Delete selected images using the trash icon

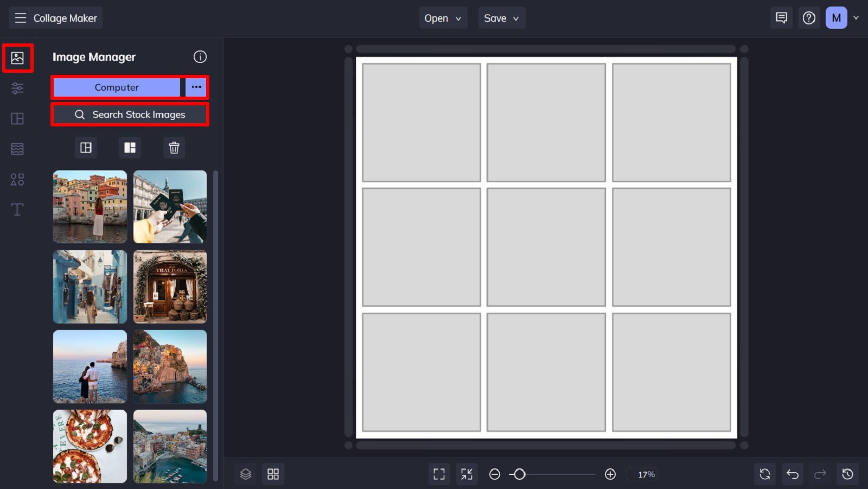pyautogui.click(x=174, y=148)
